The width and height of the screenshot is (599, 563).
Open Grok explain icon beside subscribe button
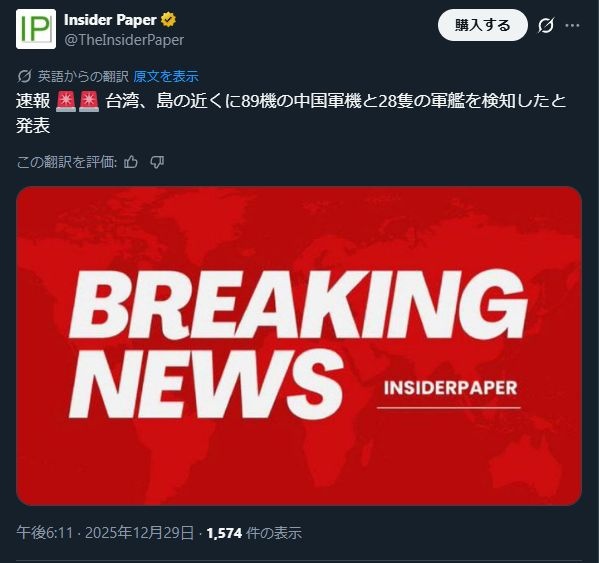546,26
